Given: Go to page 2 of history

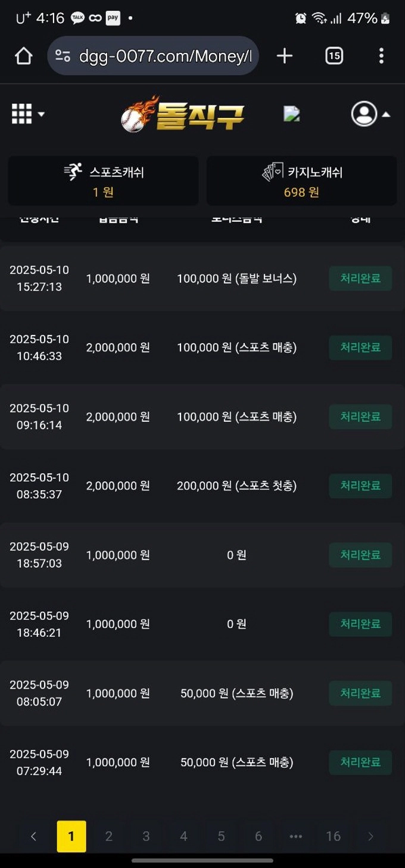Looking at the screenshot, I should [x=108, y=836].
